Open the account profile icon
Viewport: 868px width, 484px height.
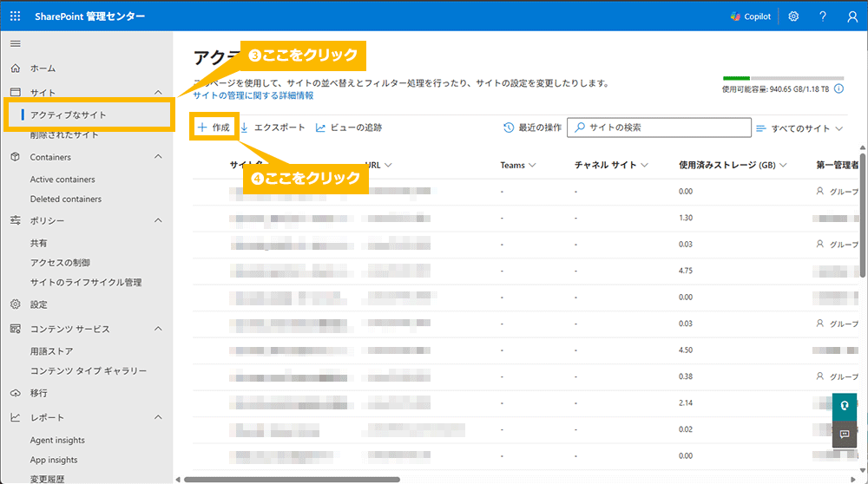tap(852, 16)
